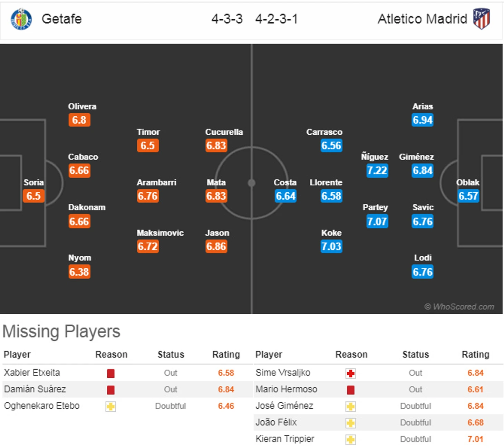504x448 pixels.
Task: Click the Getafe club crest icon
Action: pos(21,19)
